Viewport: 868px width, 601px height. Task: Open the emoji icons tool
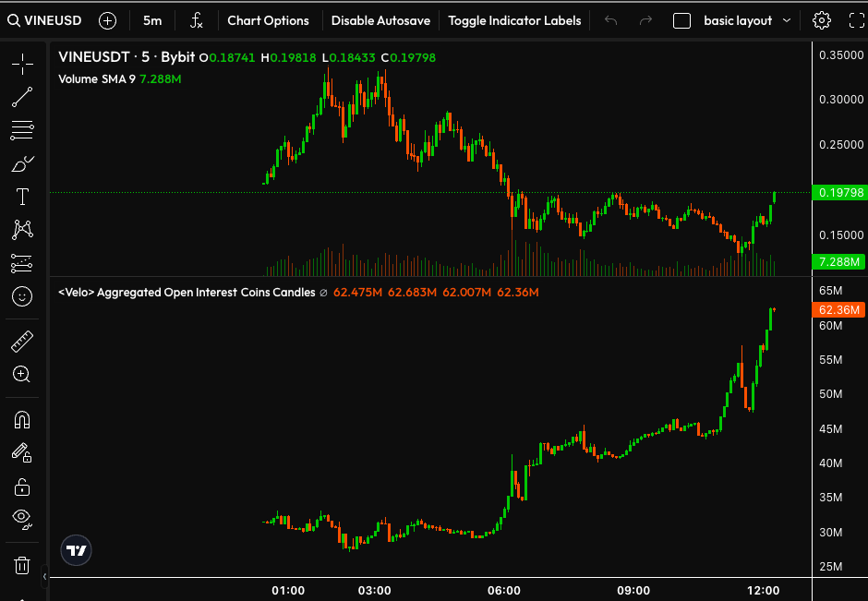[x=22, y=296]
